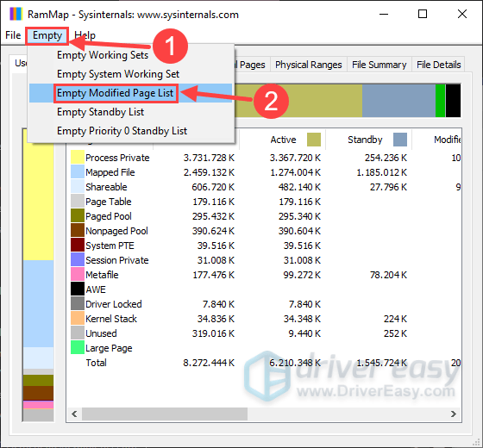Image resolution: width=483 pixels, height=448 pixels.
Task: Click Kernel Stack orange swatch
Action: tap(78, 319)
